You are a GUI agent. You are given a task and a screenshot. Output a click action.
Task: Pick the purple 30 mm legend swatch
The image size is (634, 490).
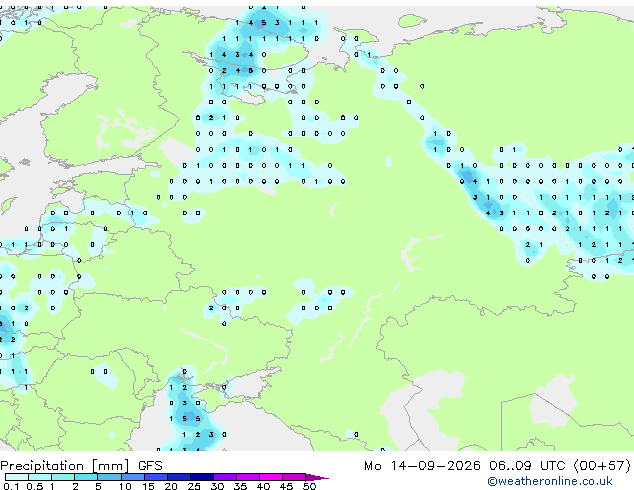224,477
